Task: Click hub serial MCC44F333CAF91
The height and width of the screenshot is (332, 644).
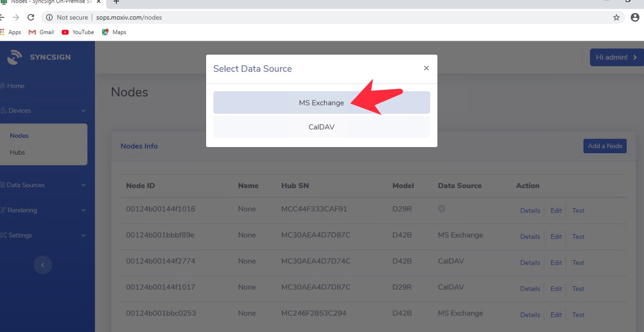Action: point(314,209)
